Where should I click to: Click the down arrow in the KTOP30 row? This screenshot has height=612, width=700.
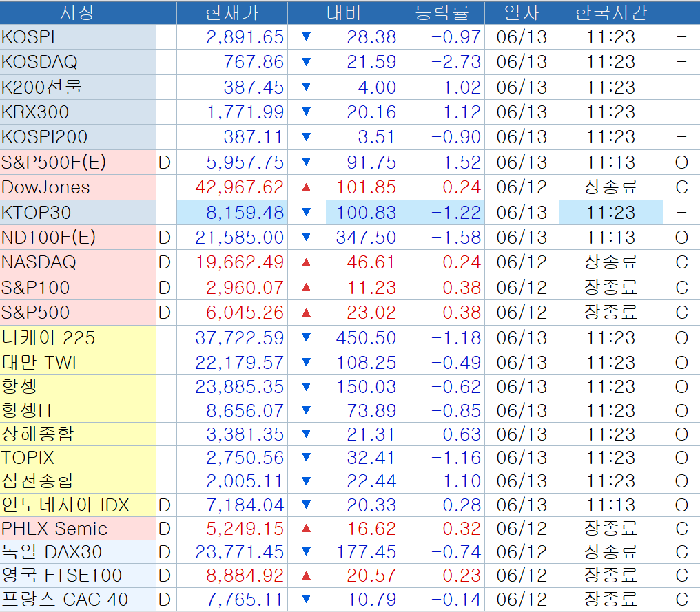307,213
